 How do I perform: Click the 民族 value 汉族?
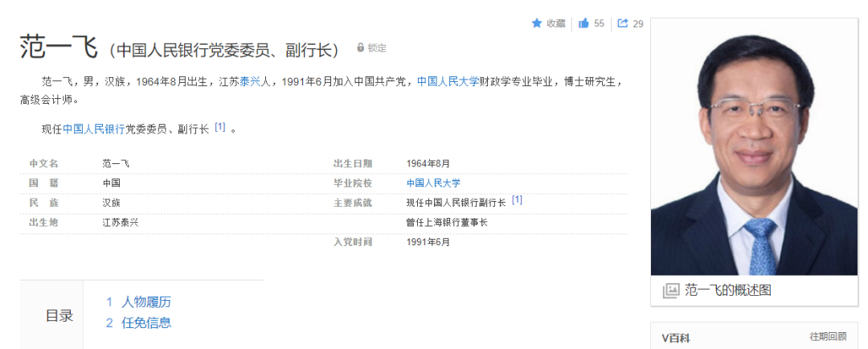point(111,203)
